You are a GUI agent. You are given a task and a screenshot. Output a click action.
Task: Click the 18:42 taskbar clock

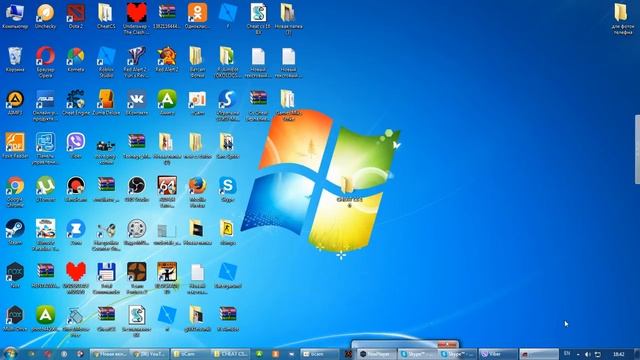619,354
